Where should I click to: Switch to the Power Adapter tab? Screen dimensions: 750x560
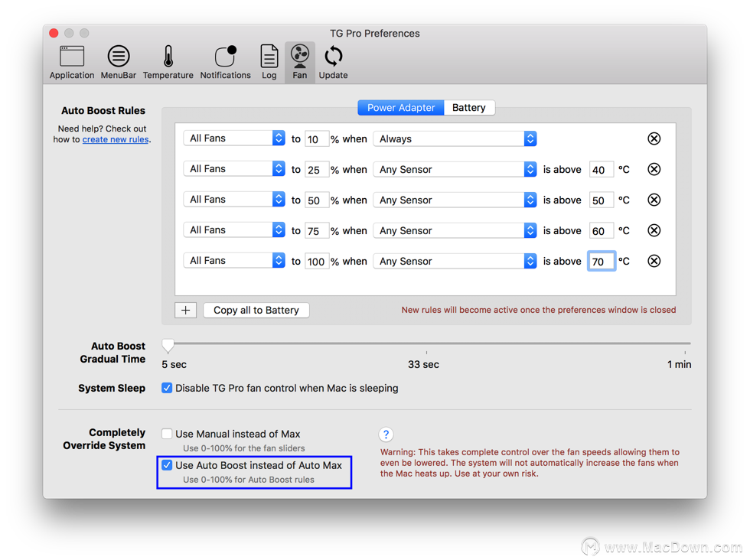[401, 108]
